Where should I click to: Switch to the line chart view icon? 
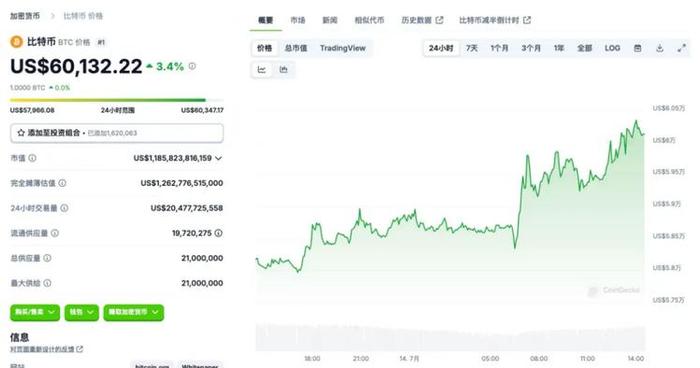pyautogui.click(x=262, y=69)
